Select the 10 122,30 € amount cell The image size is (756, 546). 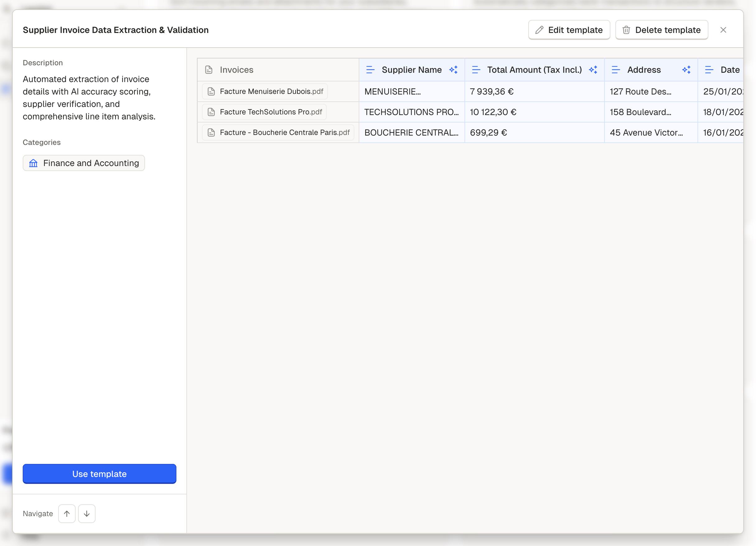(534, 112)
